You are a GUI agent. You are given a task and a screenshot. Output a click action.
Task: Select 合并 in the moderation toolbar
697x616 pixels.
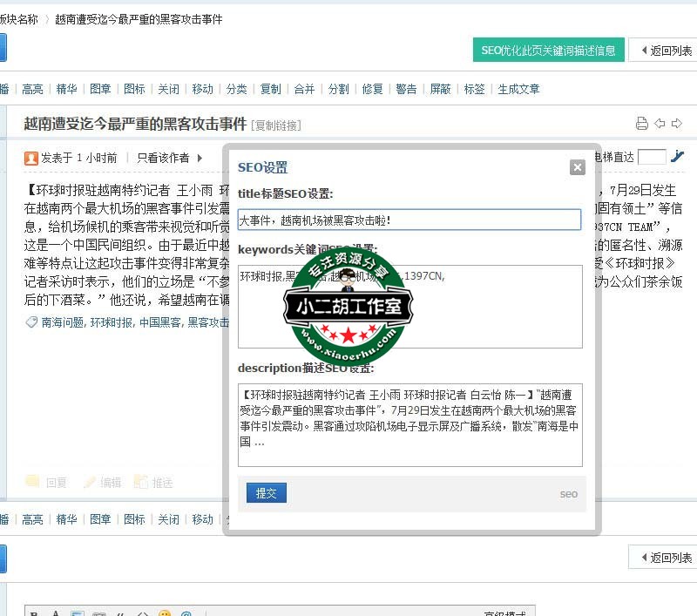[304, 89]
